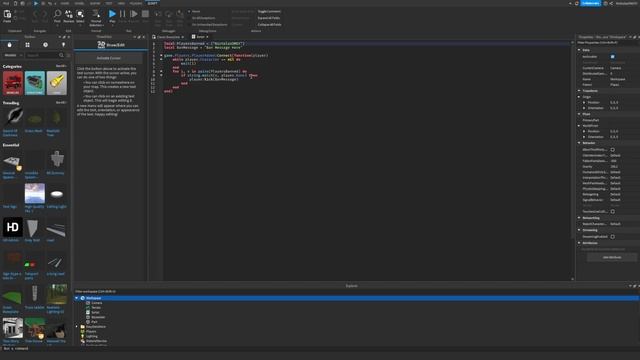Viewport: 640px width, 360px height.
Task: Click Collapse All Folds action
Action: tap(269, 24)
